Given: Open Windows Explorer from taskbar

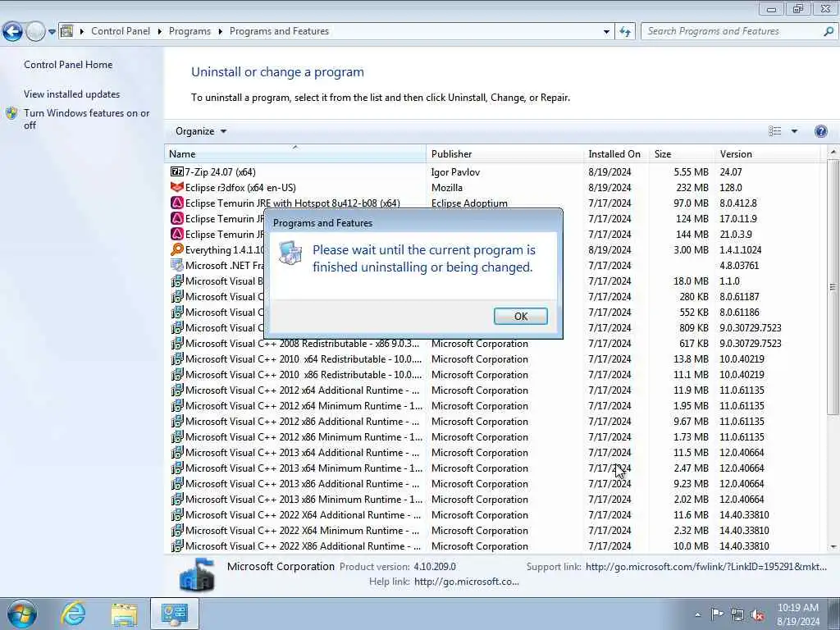Looking at the screenshot, I should (125, 614).
